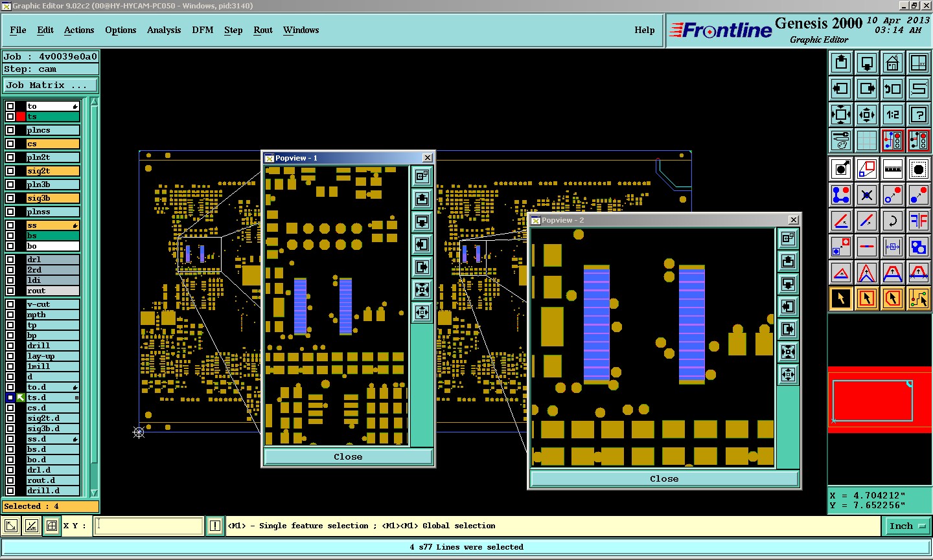Choose the black arrow single-select tool

[841, 298]
